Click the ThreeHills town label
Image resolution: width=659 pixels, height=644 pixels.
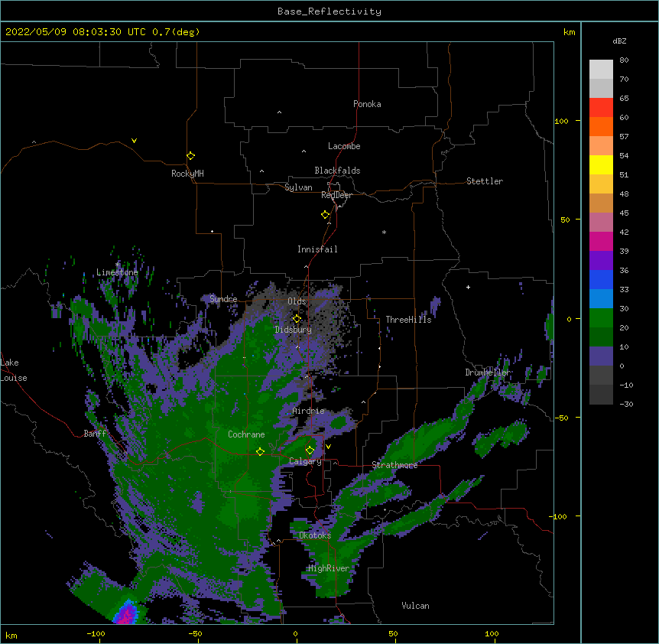point(408,320)
